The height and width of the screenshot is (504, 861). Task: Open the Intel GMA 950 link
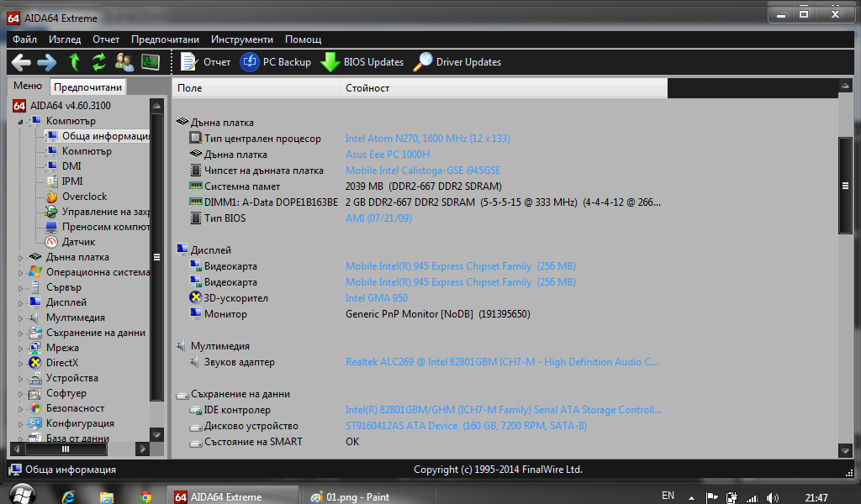pyautogui.click(x=377, y=298)
